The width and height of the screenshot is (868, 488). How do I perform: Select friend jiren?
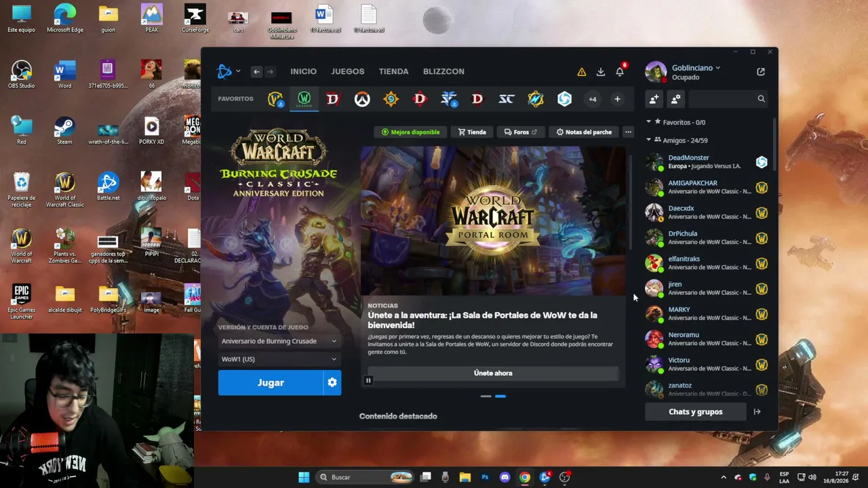pyautogui.click(x=707, y=289)
